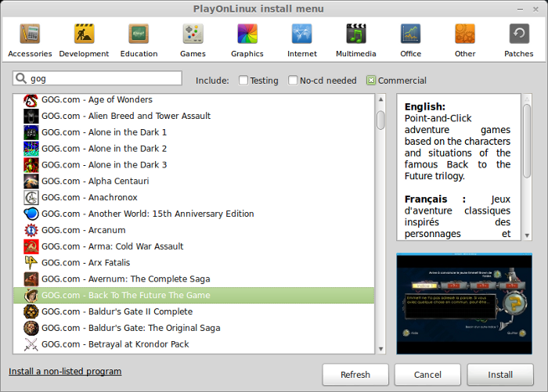Open Install a non-listed program link
Image resolution: width=548 pixels, height=392 pixels.
coord(65,371)
